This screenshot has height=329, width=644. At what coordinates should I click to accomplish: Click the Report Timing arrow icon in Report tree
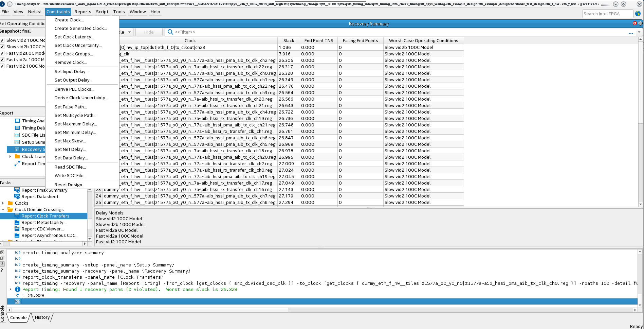[17, 163]
